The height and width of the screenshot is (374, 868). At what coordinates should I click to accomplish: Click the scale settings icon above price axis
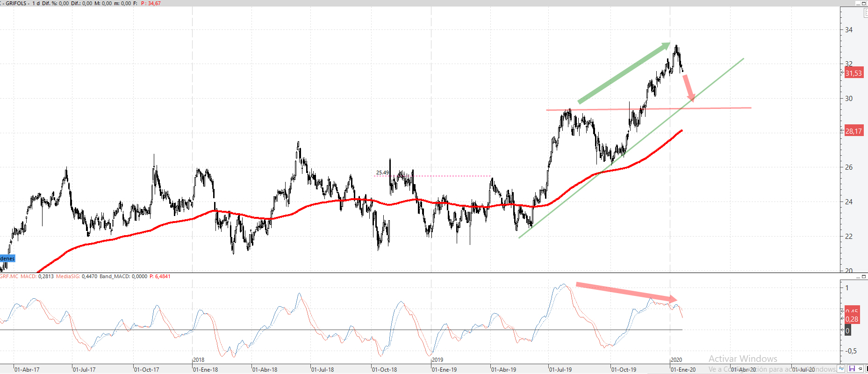[x=865, y=13]
